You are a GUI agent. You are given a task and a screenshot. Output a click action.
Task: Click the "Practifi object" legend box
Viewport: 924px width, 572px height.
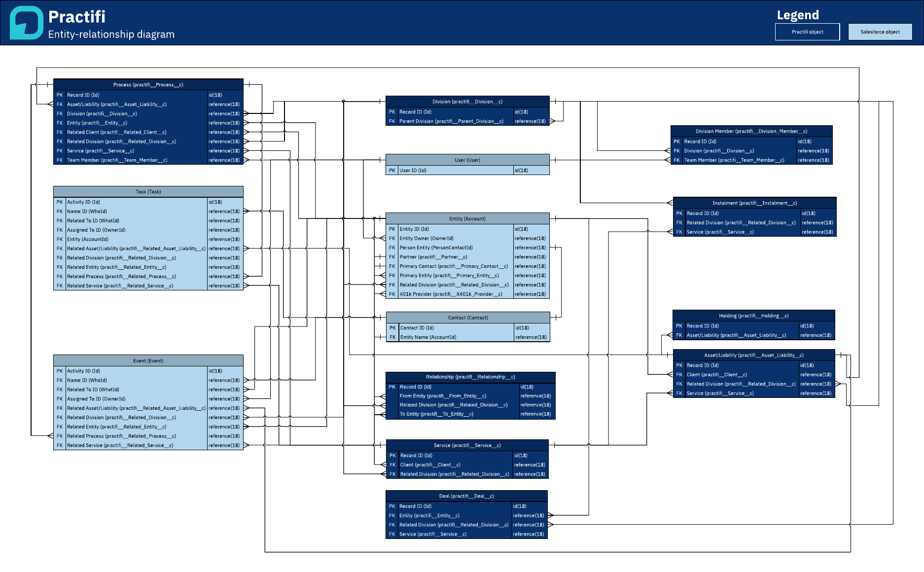[807, 32]
